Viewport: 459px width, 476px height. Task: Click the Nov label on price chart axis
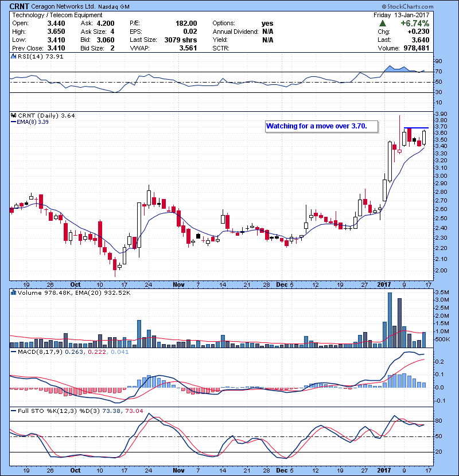tap(178, 284)
